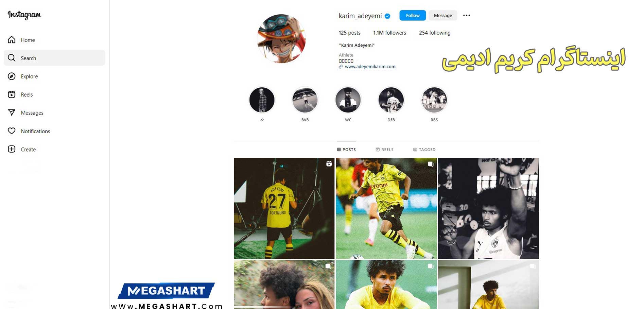Open the profile picture avatar
This screenshot has width=644, height=309.
click(x=281, y=39)
